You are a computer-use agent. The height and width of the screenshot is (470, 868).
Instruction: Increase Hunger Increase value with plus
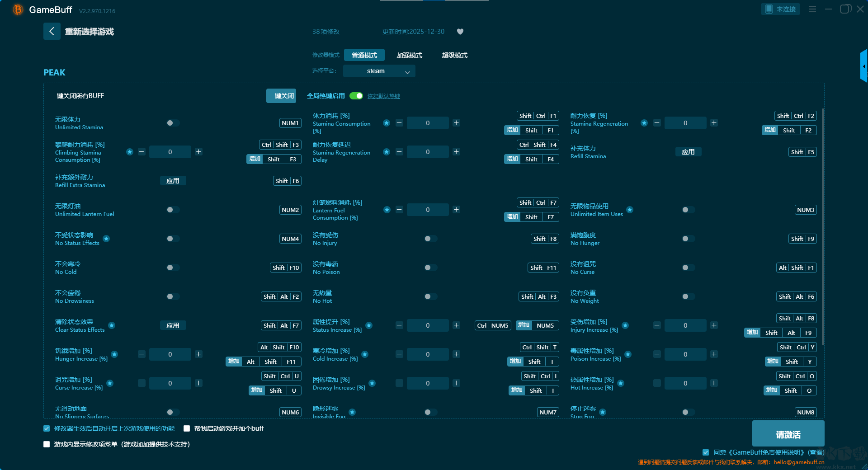[x=198, y=354]
